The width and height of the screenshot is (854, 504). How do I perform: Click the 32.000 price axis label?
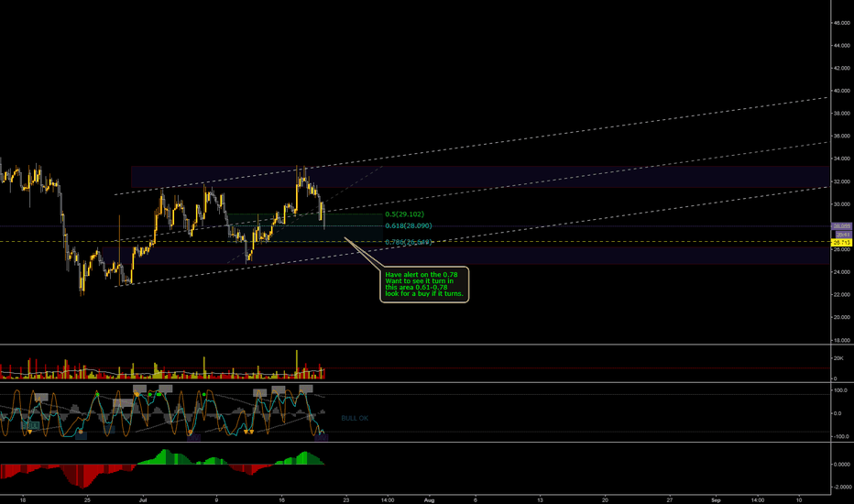tap(841, 181)
